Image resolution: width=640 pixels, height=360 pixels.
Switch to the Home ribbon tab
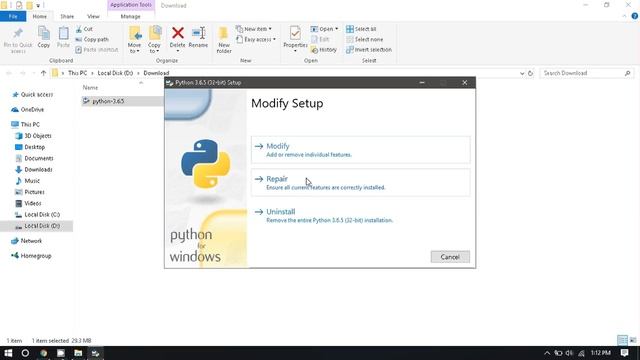pos(40,16)
